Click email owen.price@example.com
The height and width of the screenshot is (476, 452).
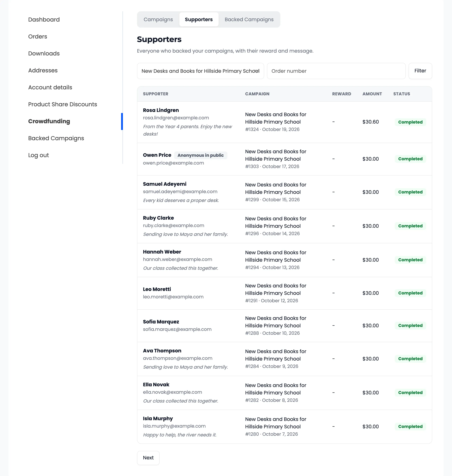pos(173,163)
